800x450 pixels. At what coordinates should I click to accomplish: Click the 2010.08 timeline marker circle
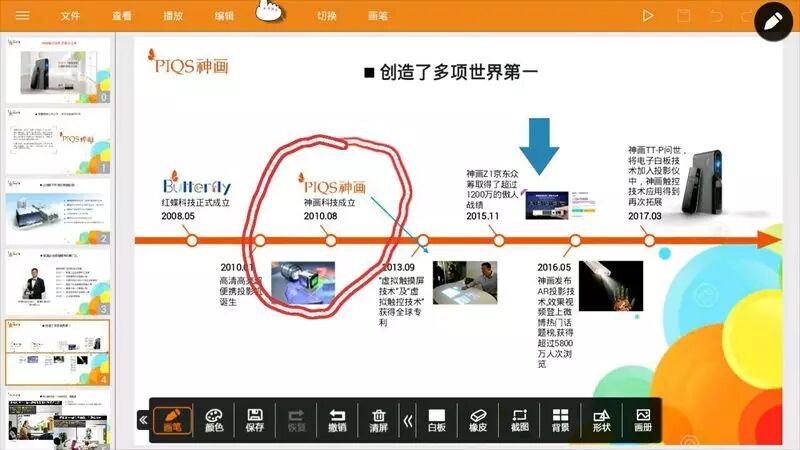point(331,240)
